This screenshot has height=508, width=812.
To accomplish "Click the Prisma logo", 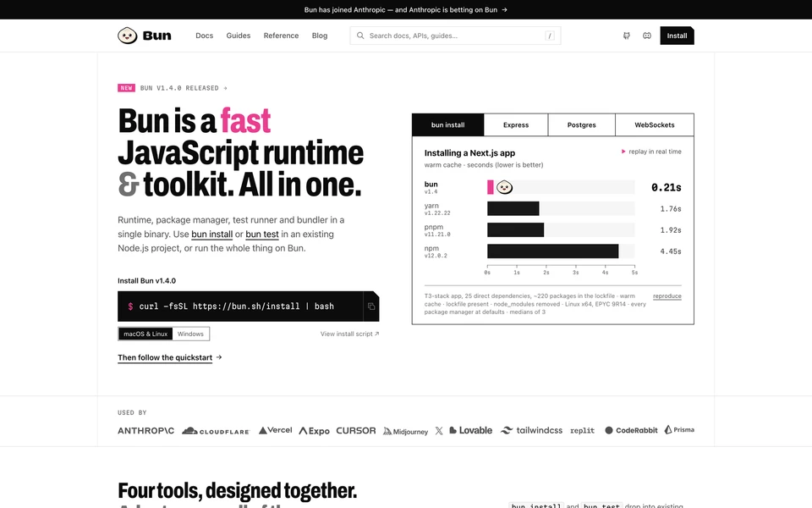I will [679, 430].
